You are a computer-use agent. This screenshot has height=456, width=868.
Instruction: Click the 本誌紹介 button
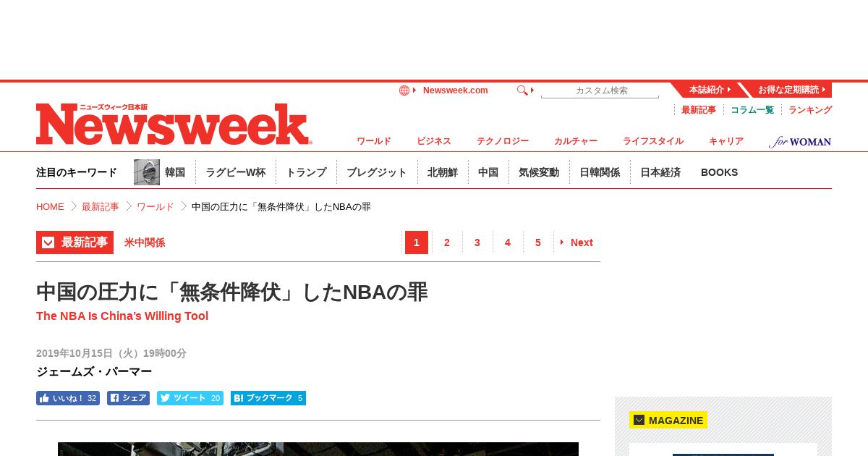[709, 90]
